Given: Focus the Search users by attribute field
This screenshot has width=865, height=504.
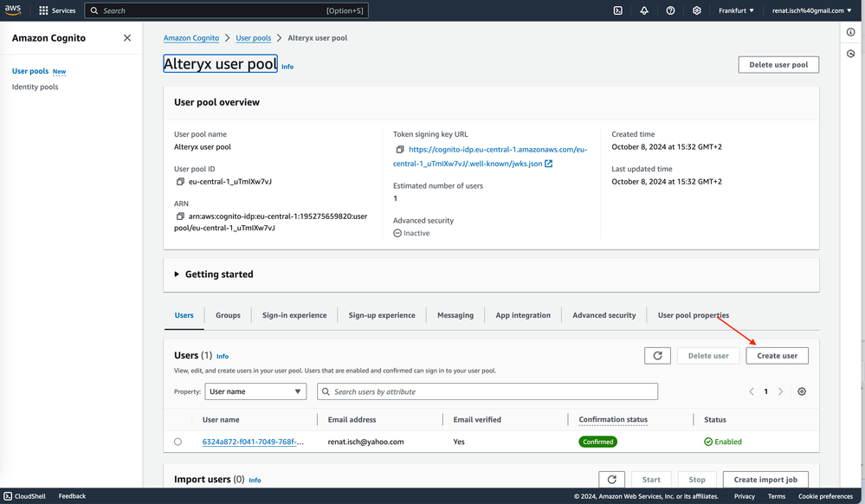Looking at the screenshot, I should pos(487,391).
